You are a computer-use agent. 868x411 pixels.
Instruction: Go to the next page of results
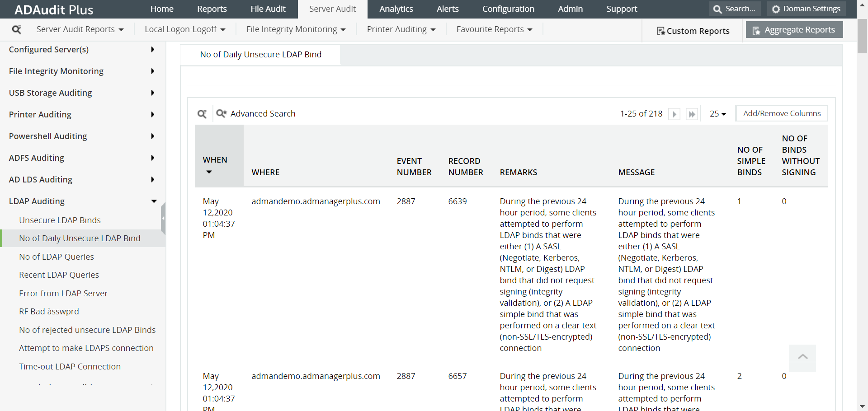[x=674, y=114]
